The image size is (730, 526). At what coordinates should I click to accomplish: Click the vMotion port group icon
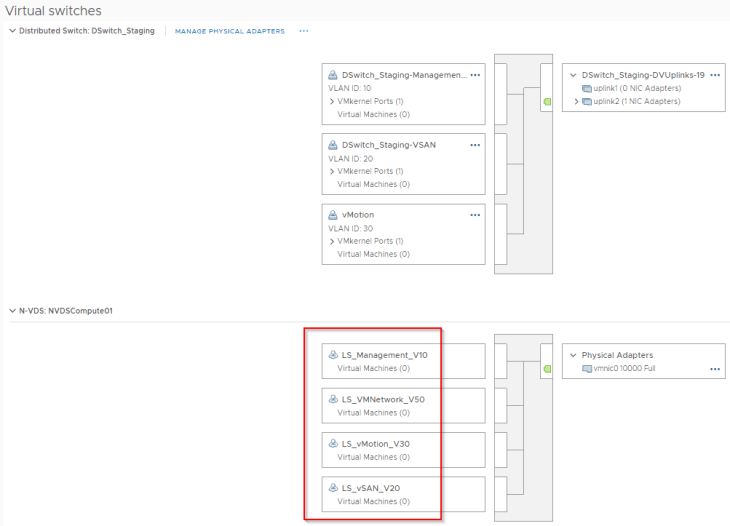click(x=333, y=215)
